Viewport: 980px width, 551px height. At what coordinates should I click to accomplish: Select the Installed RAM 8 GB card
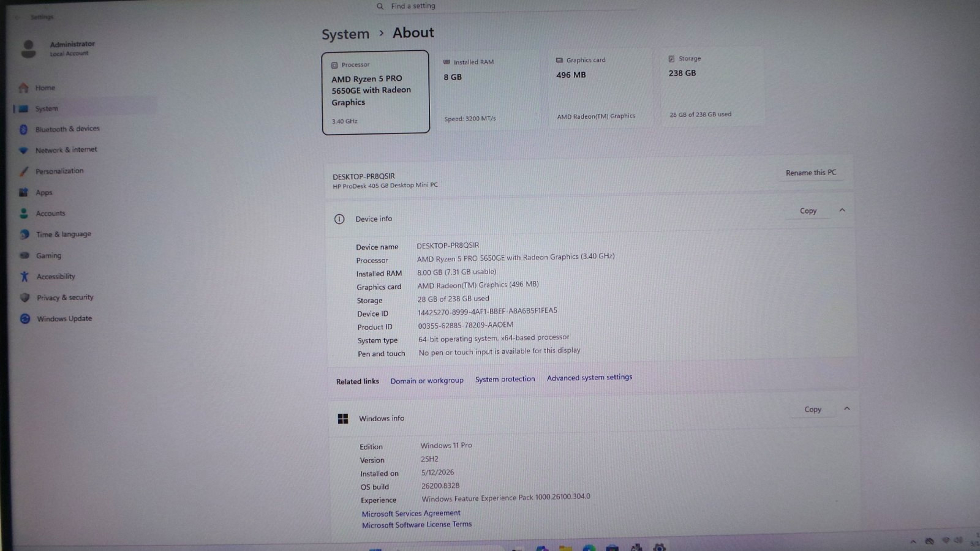(488, 90)
